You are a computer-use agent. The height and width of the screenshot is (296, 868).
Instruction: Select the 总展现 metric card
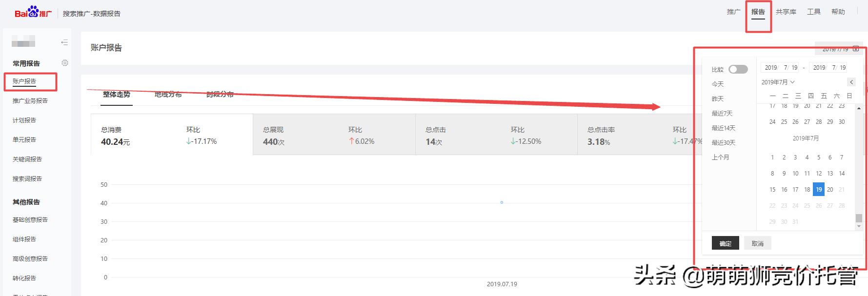(x=334, y=135)
